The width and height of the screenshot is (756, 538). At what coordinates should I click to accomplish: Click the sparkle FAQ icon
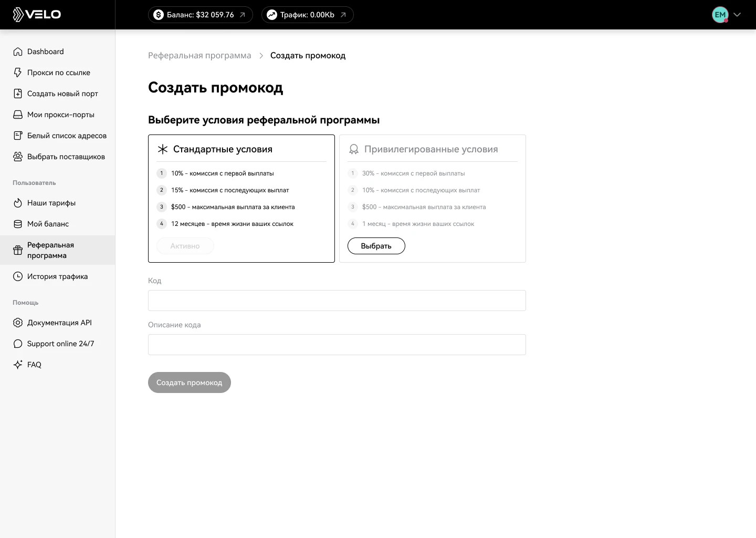[18, 365]
